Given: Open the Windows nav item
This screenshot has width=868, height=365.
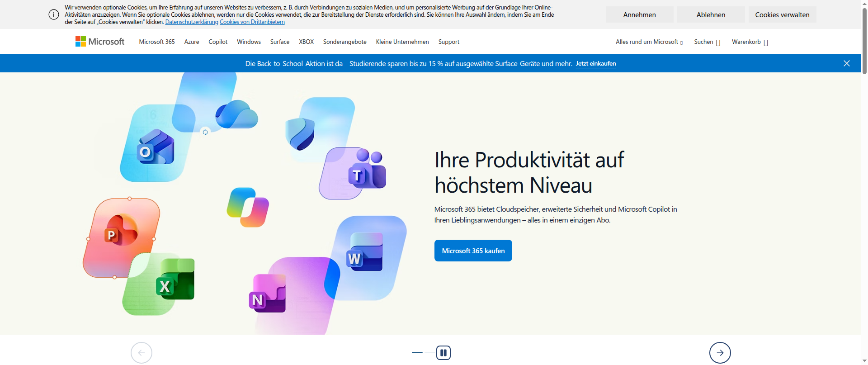Looking at the screenshot, I should (x=249, y=42).
